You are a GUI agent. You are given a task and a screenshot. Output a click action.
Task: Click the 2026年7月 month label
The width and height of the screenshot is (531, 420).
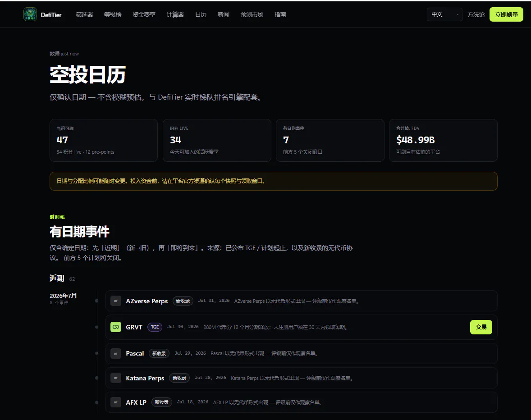pyautogui.click(x=63, y=296)
